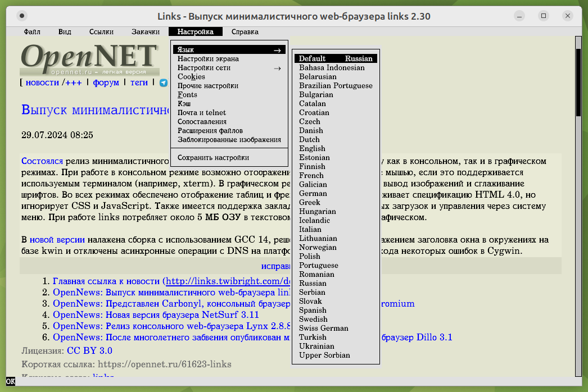The height and width of the screenshot is (392, 588).
Task: Open the Файл menu
Action: click(x=32, y=32)
